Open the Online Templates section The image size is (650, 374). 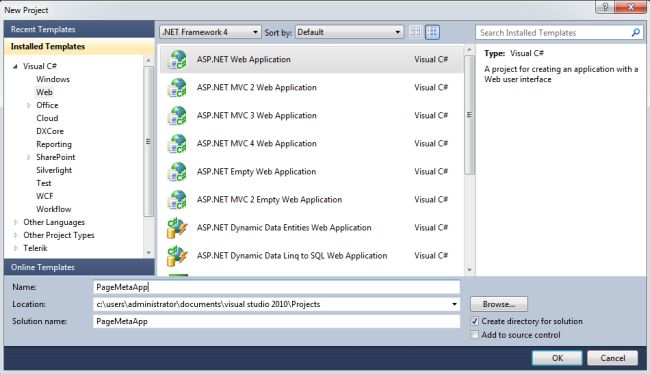tap(79, 267)
